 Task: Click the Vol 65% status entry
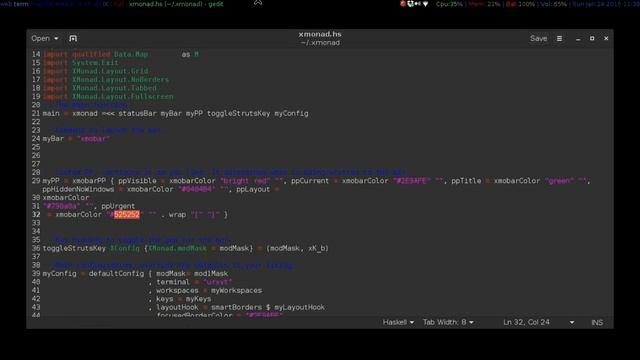tap(554, 4)
